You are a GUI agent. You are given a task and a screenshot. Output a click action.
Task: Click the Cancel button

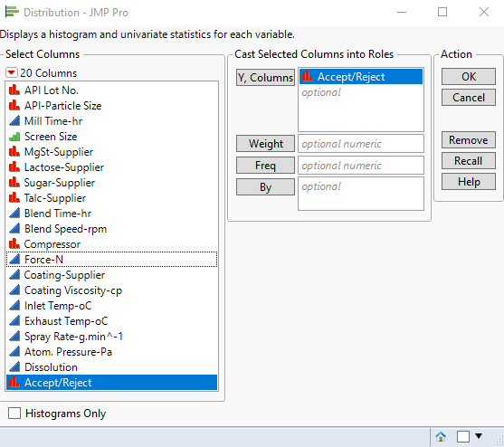[469, 98]
